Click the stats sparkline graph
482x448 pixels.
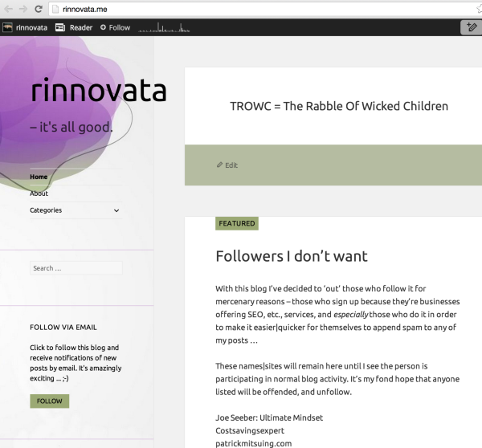[x=165, y=28]
